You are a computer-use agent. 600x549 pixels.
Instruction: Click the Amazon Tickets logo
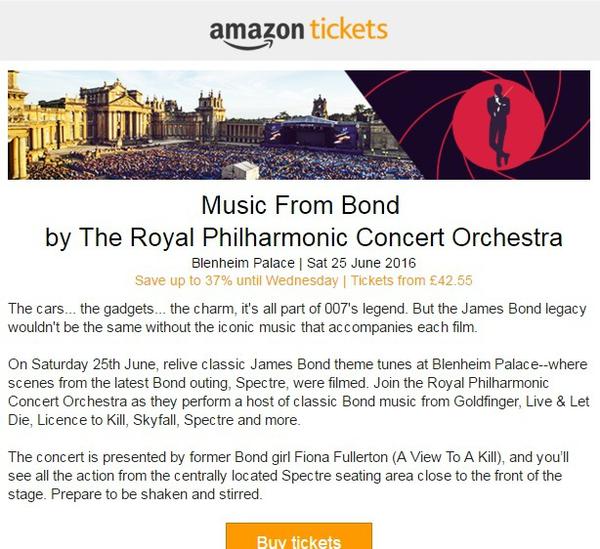[298, 30]
